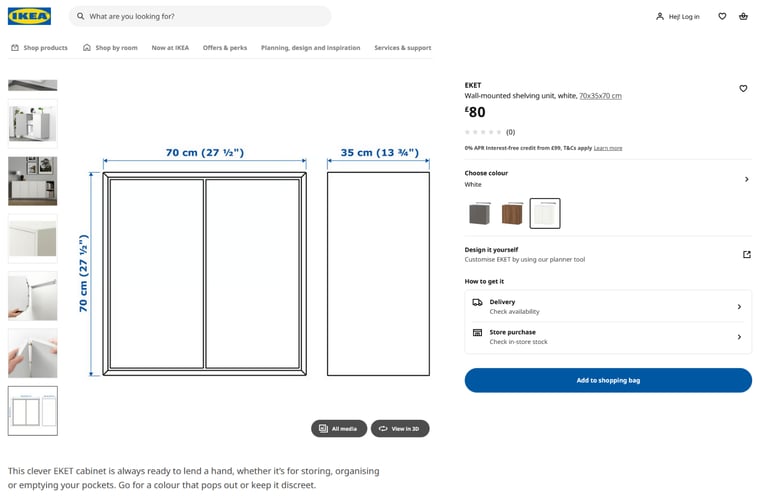Select the dimension drawing thumbnail
Viewport: 768px width, 496px height.
click(33, 411)
